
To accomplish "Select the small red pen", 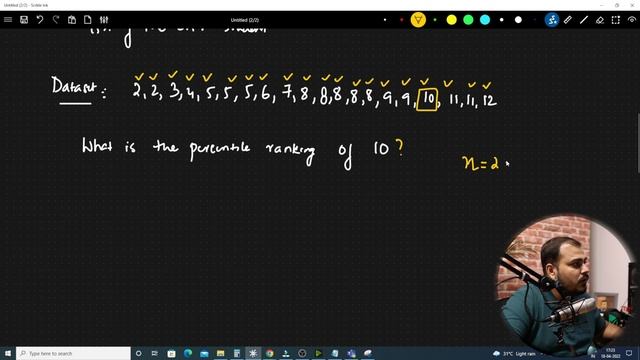I will [x=402, y=20].
